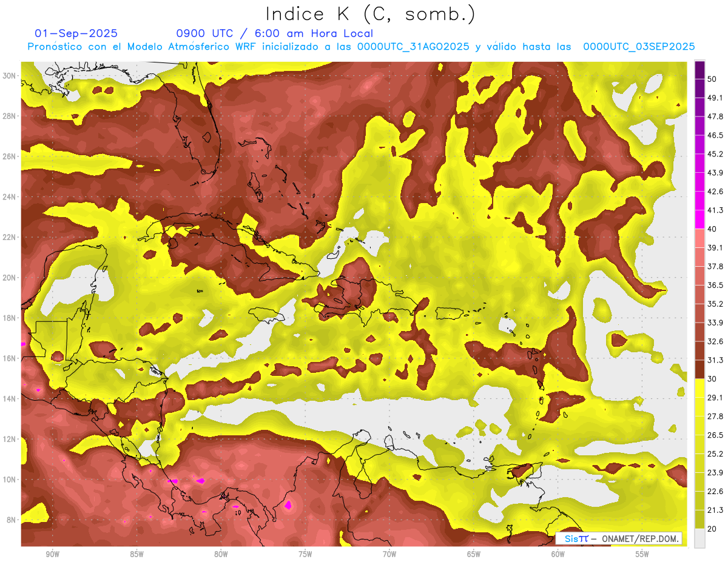This screenshot has height=562, width=728.
Task: Select the 8N latitude tick label
Action: coord(12,520)
